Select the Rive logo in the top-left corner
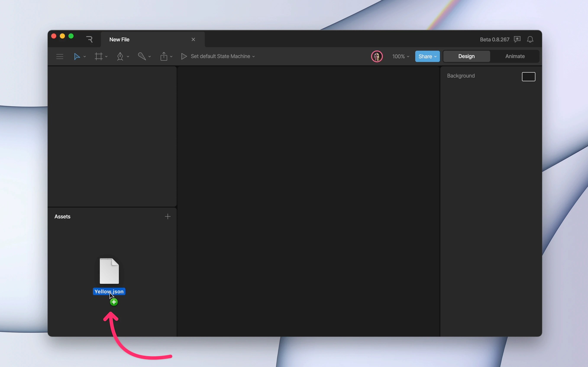Image resolution: width=588 pixels, height=367 pixels. pos(89,39)
